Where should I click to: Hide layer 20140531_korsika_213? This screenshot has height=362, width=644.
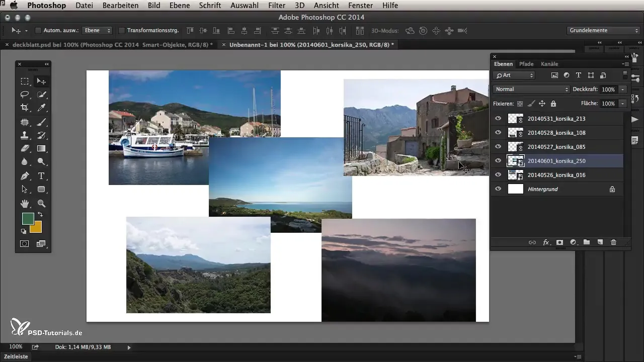(x=498, y=119)
